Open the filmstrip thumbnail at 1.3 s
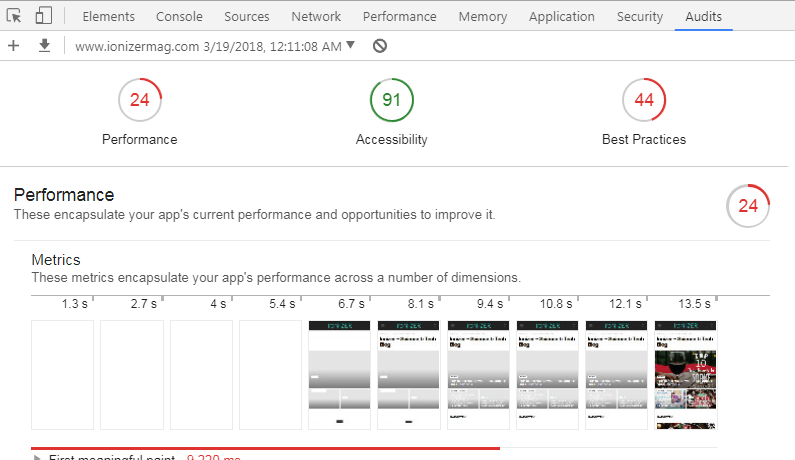 pyautogui.click(x=62, y=375)
